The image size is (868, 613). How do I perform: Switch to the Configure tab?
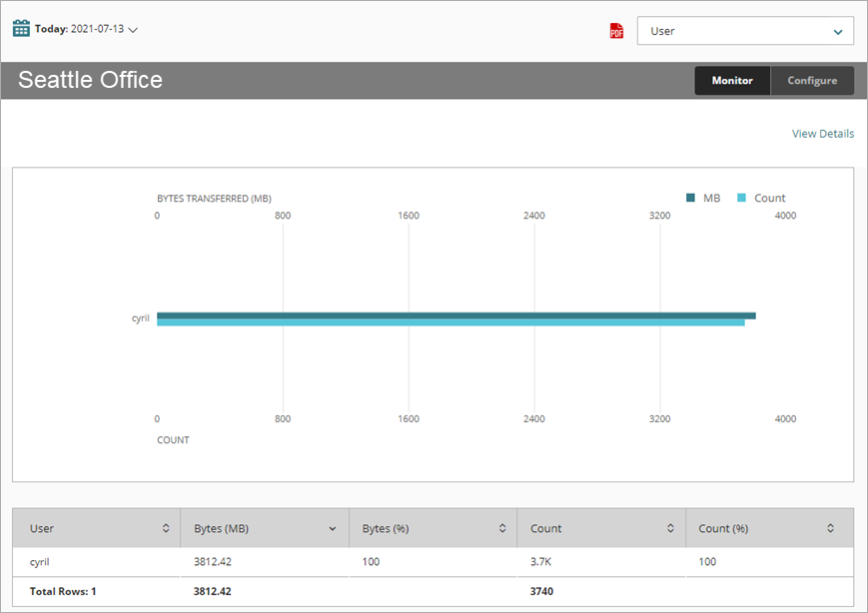pos(812,81)
